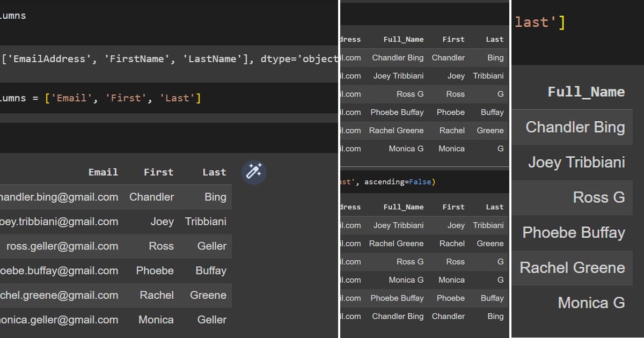
Task: Click the dtype='object text in output
Action: tap(299, 59)
